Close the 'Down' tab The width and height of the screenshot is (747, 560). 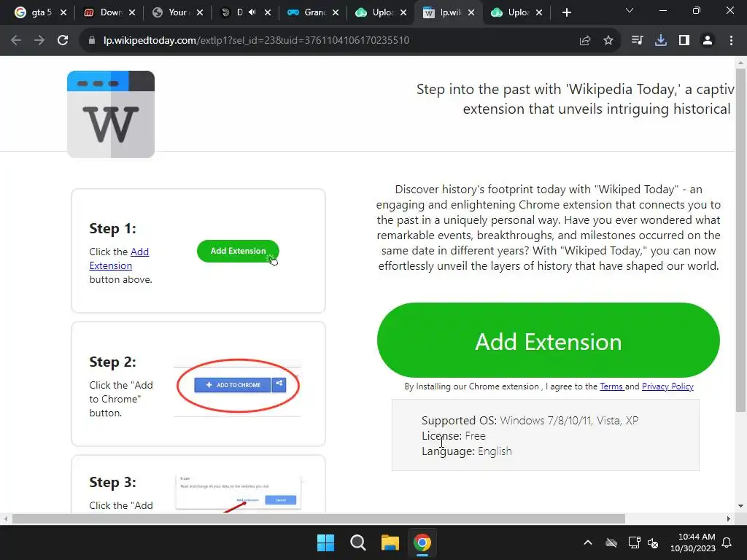point(132,13)
